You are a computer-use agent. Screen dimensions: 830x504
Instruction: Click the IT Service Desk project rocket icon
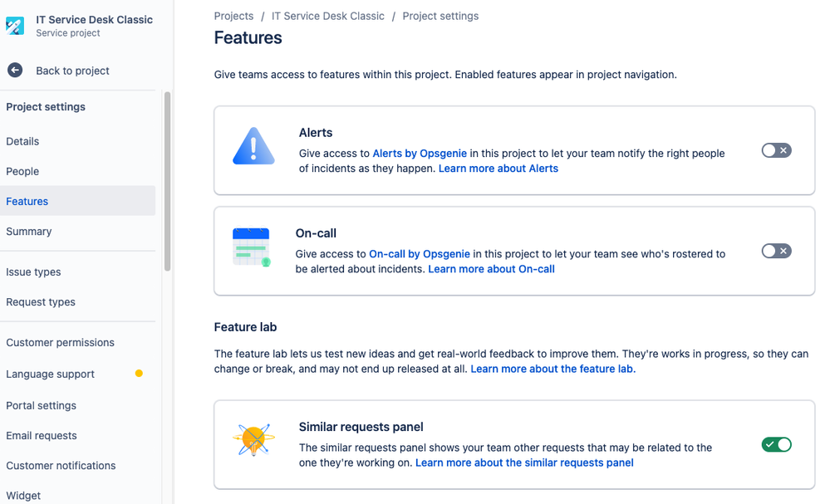coord(16,25)
